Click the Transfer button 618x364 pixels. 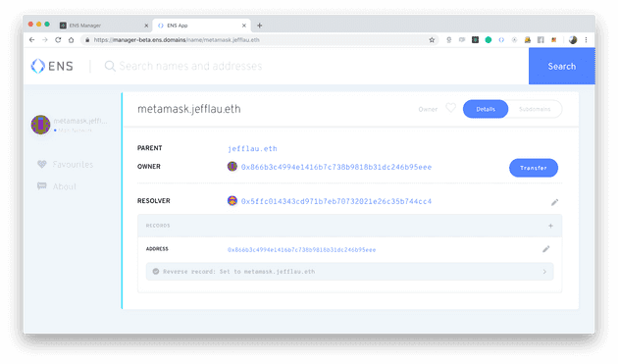(x=534, y=168)
